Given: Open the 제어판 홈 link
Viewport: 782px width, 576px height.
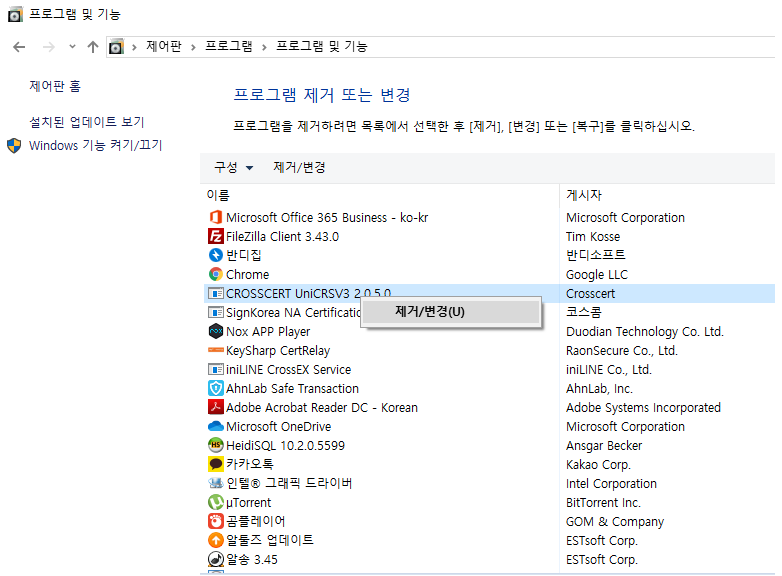Looking at the screenshot, I should pyautogui.click(x=55, y=86).
